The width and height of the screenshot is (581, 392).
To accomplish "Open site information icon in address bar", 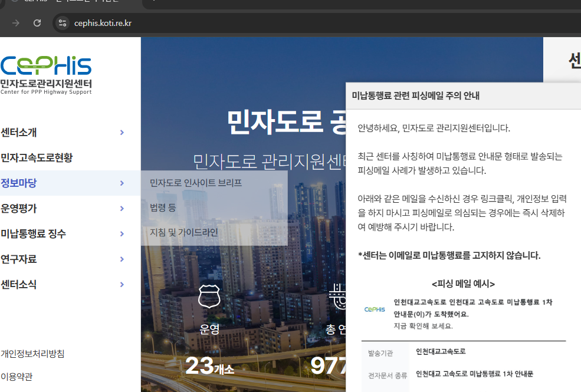I will 63,24.
